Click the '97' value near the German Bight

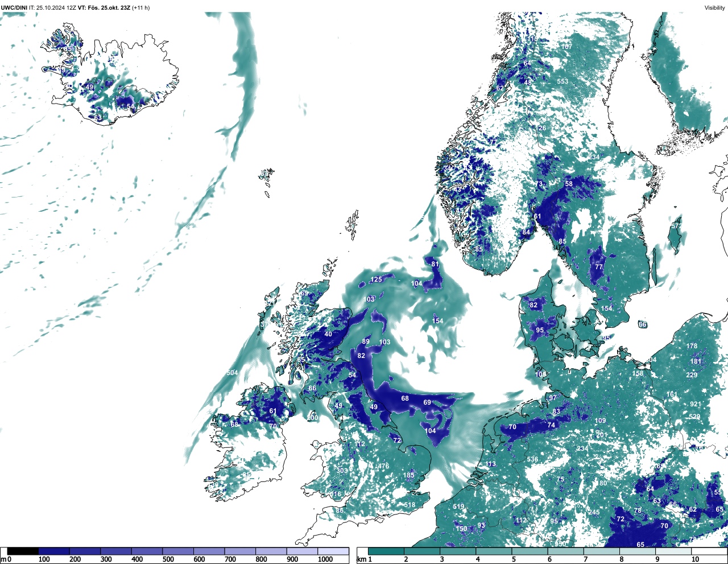[553, 398]
